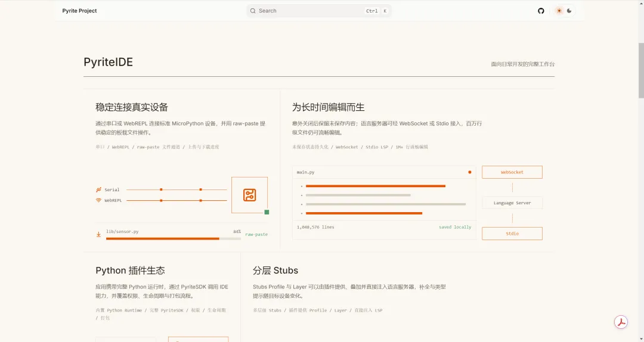
Task: Click the device circuit board icon
Action: (x=249, y=195)
